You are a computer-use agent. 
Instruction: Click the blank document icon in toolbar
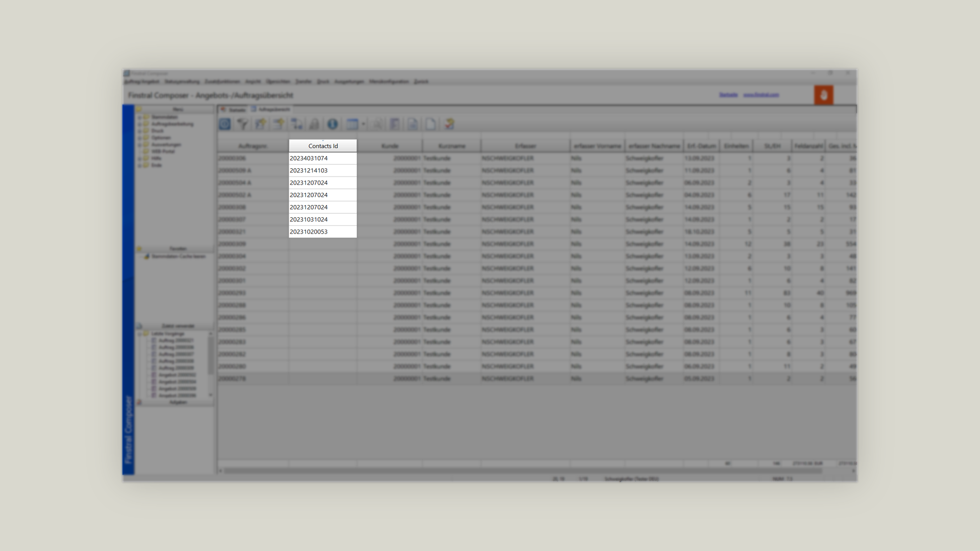(430, 124)
